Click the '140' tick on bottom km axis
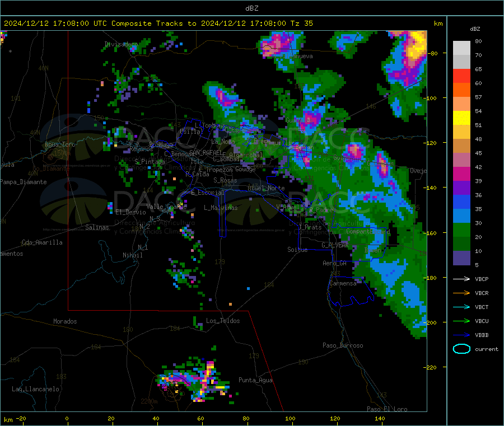The height and width of the screenshot is (426, 504). click(380, 418)
